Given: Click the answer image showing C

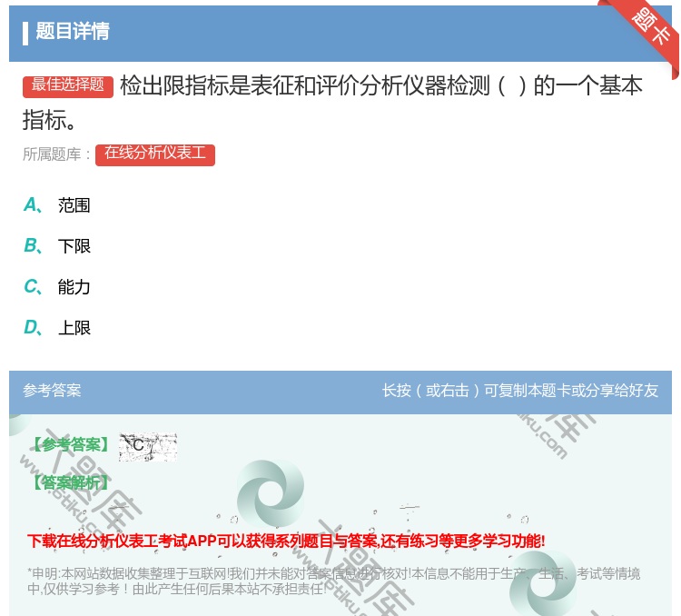Looking at the screenshot, I should (x=148, y=447).
